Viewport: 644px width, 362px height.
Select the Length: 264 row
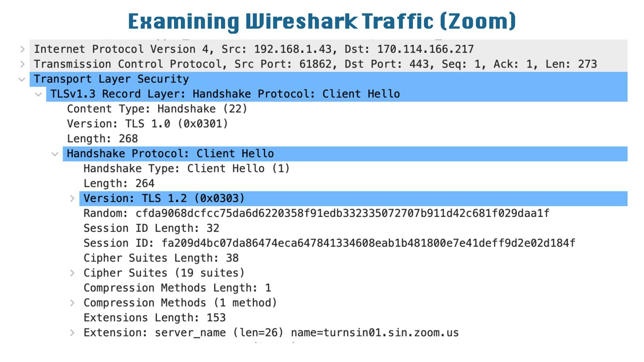119,183
